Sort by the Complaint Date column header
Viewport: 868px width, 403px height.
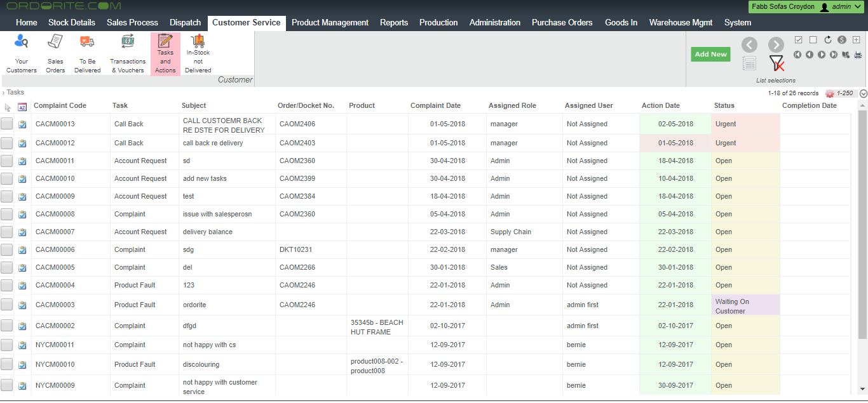[x=435, y=105]
